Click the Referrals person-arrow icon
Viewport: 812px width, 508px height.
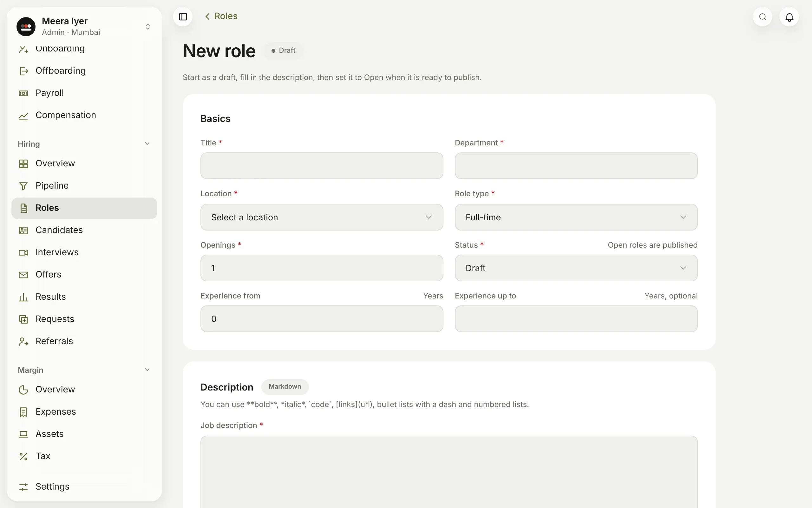(x=23, y=341)
